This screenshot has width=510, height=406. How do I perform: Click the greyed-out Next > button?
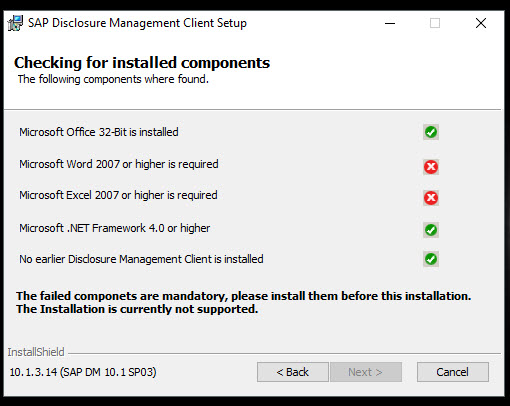366,372
